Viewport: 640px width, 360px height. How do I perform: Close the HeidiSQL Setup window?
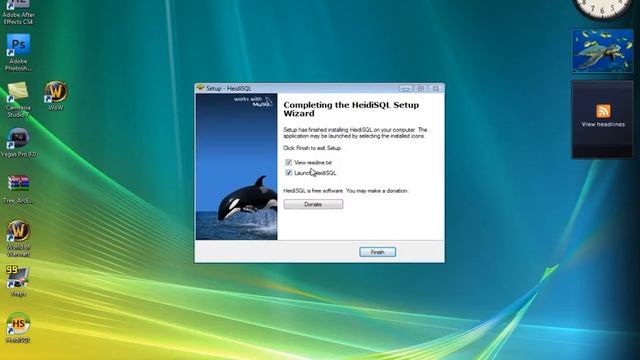[x=436, y=88]
